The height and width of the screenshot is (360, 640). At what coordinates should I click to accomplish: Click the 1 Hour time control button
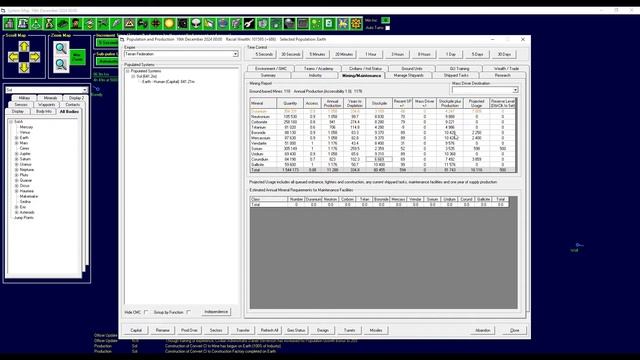pos(371,54)
